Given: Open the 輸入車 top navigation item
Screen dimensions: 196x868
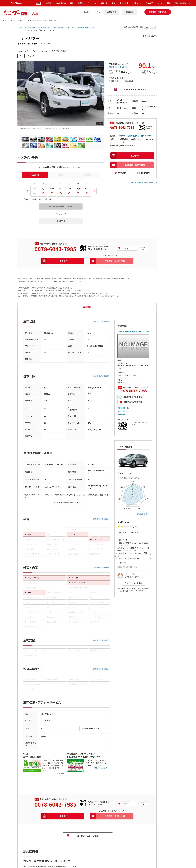Looking at the screenshot, I should pos(48,3).
